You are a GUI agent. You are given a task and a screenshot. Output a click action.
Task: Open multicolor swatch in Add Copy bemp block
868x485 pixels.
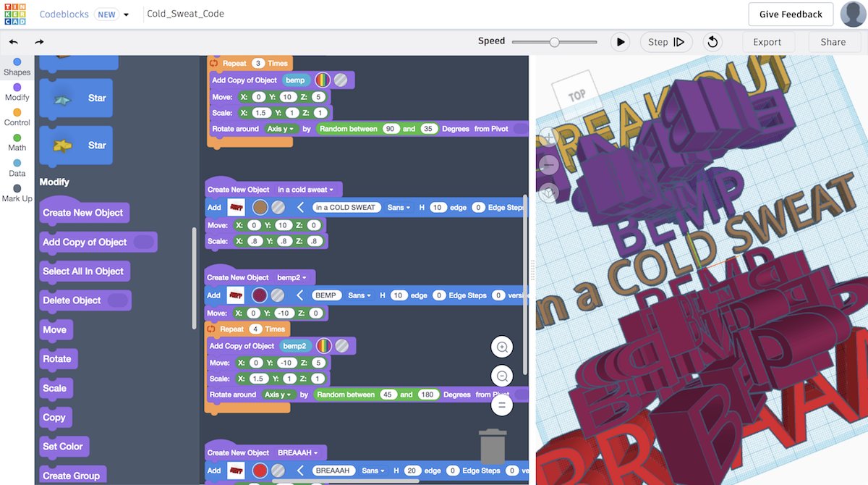[x=323, y=80]
